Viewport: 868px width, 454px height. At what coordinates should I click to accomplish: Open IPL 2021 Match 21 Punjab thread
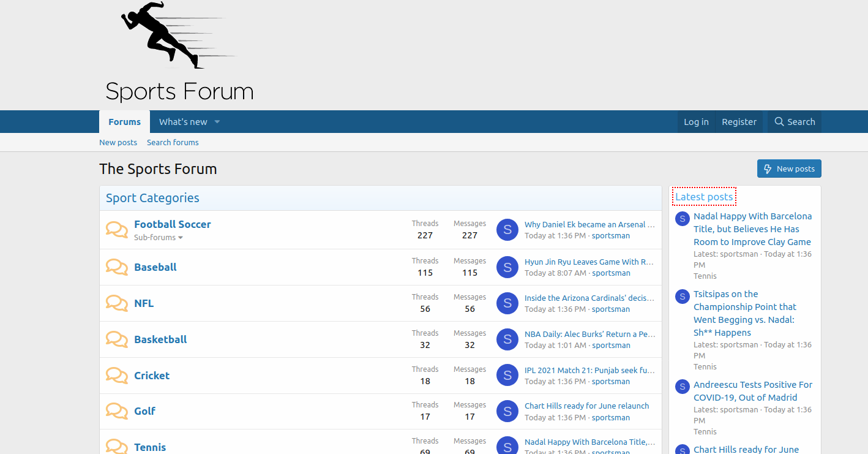click(x=589, y=370)
